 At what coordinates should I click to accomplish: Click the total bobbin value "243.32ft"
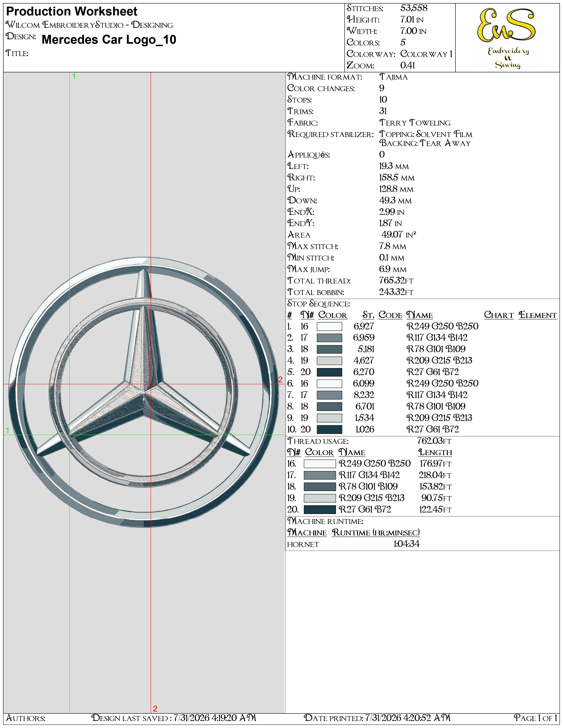tap(396, 292)
